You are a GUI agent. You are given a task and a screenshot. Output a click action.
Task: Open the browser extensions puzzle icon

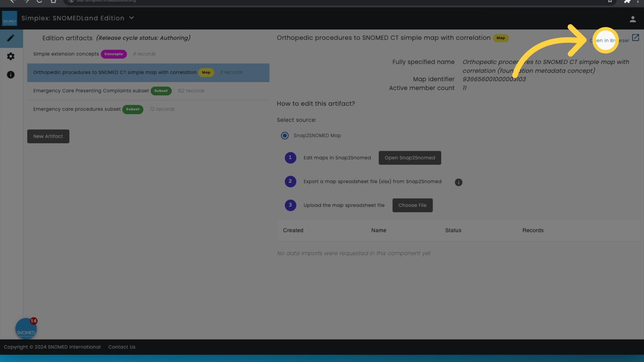click(x=627, y=1)
